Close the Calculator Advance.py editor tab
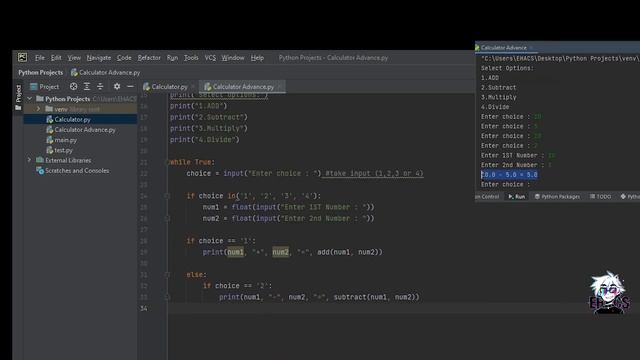 (280, 87)
